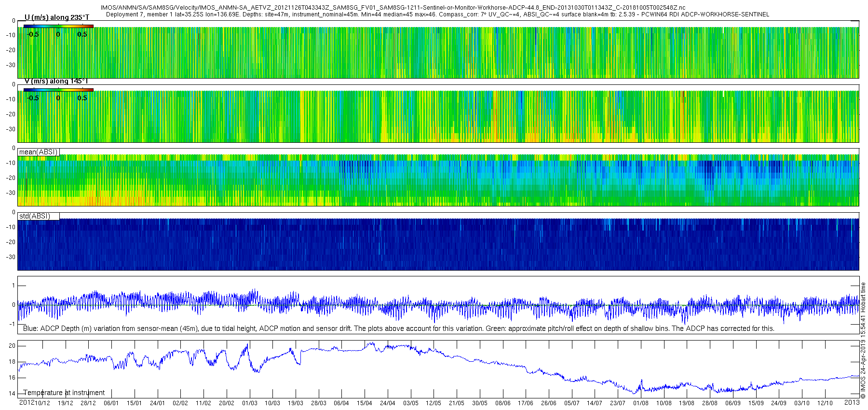The image size is (868, 410).
Task: Click the '05/07' date tick label
Action: click(572, 403)
